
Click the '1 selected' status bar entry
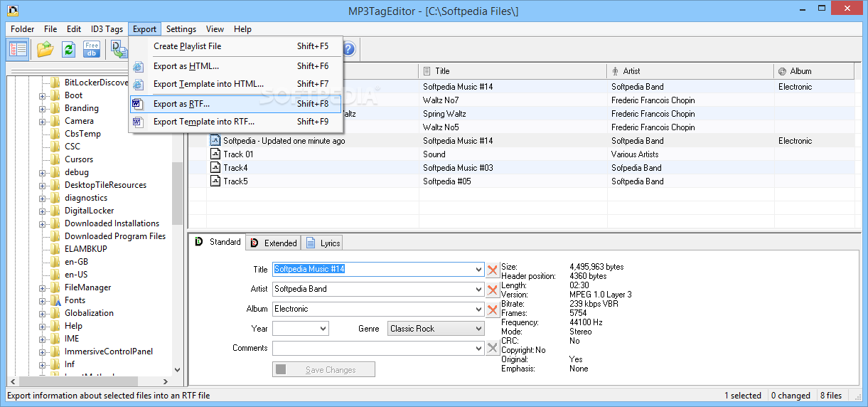tap(743, 396)
